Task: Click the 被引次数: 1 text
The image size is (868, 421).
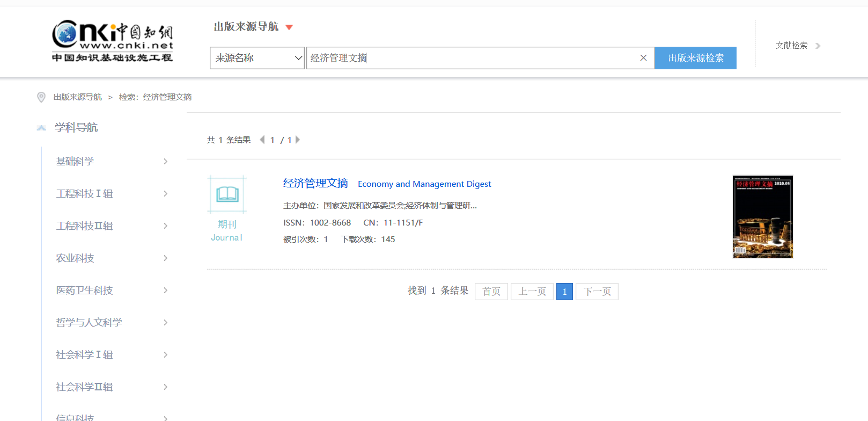Action: [x=306, y=239]
